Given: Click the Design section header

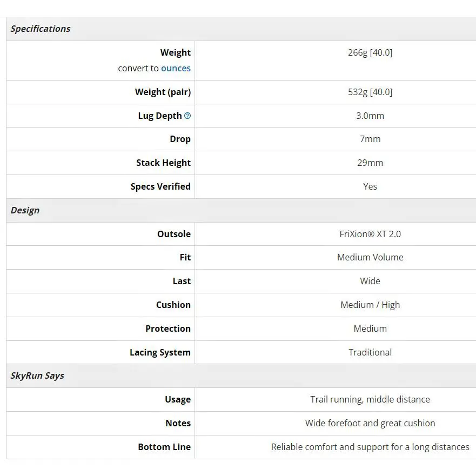Looking at the screenshot, I should coord(25,210).
